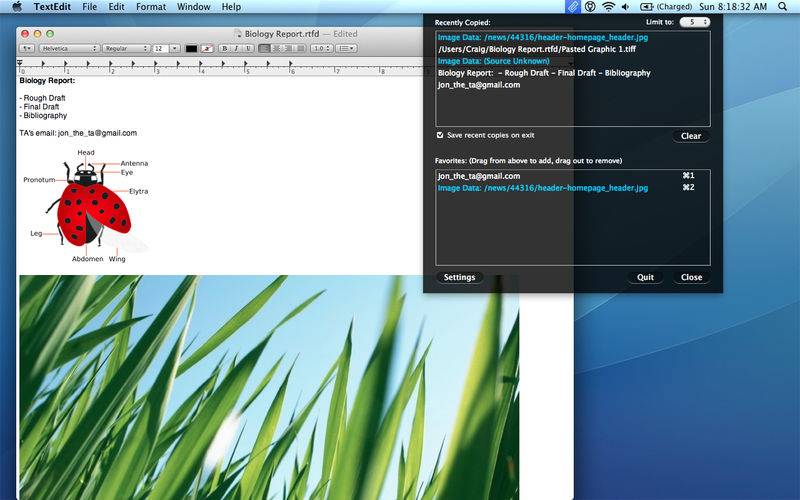Align text left in TextEdit toolbar

pos(264,48)
